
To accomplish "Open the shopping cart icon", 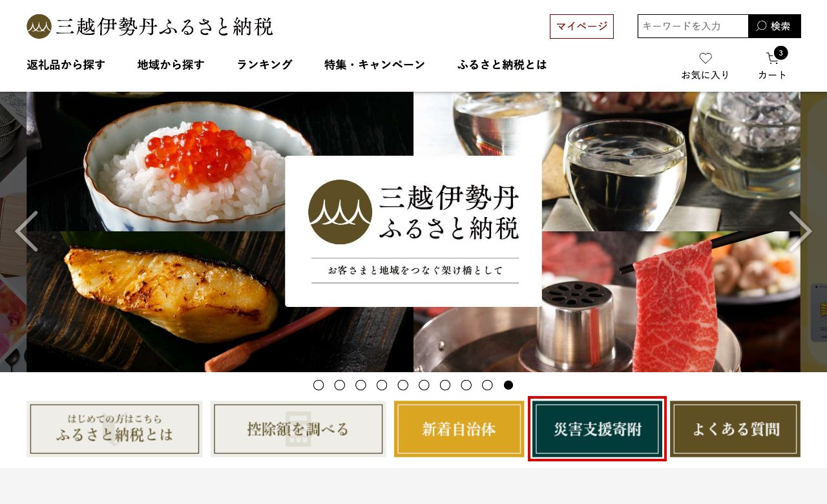I will (x=772, y=58).
